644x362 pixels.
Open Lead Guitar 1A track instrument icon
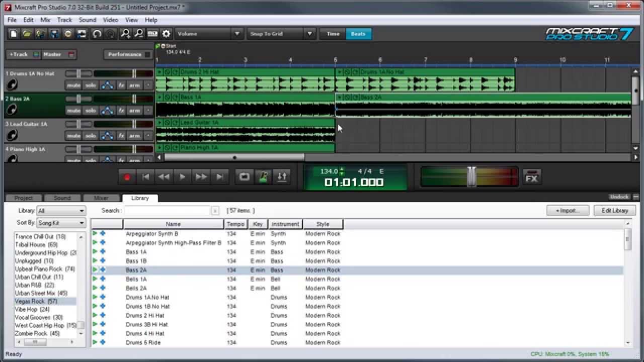click(x=13, y=134)
